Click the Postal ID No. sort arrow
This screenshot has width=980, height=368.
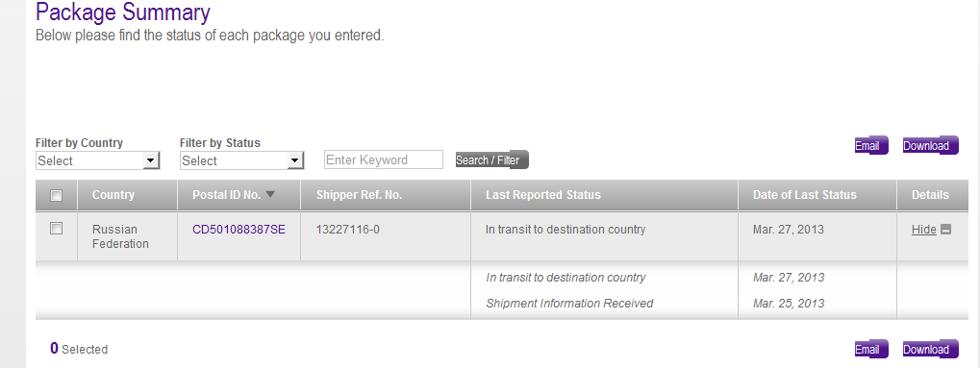270,194
